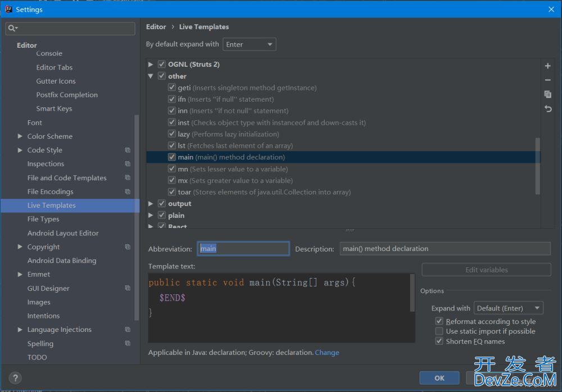Remove selected template with minus icon

547,80
